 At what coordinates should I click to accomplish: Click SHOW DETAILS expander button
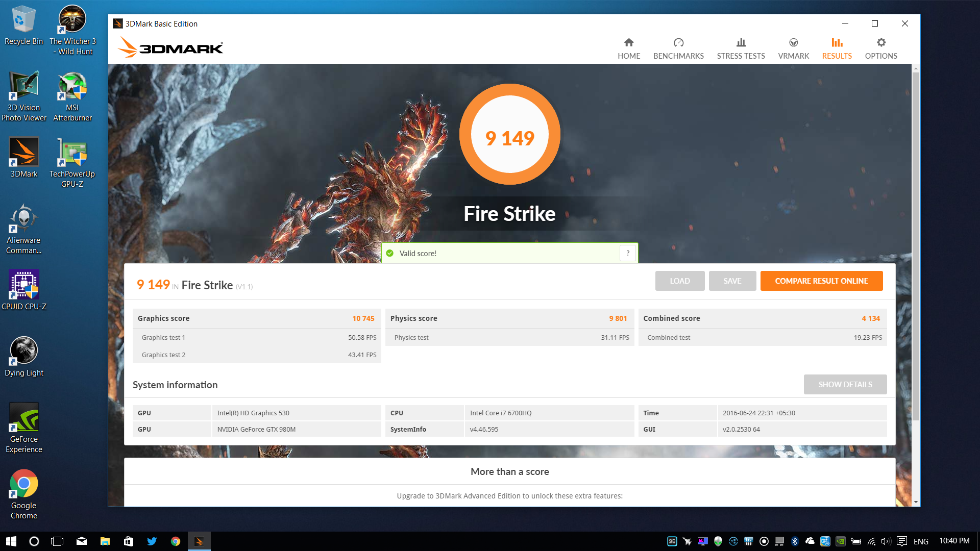click(x=845, y=384)
